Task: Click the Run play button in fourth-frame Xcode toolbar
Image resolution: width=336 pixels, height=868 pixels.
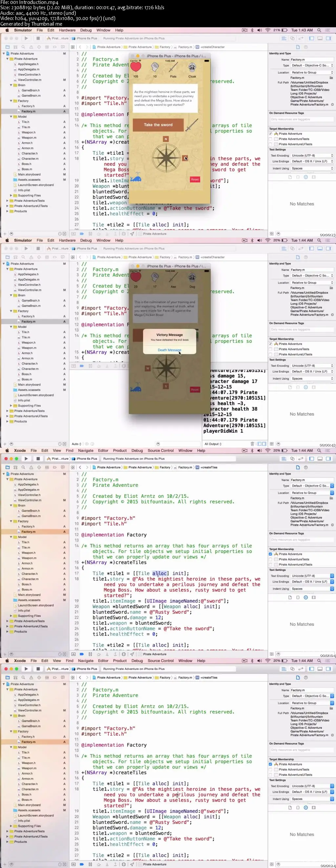Action: [26, 669]
